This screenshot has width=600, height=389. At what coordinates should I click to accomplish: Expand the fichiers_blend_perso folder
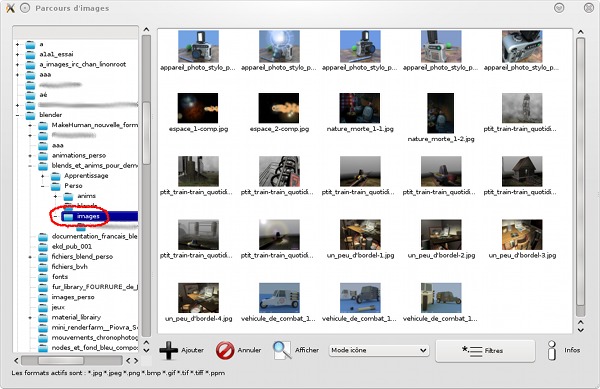(x=30, y=257)
